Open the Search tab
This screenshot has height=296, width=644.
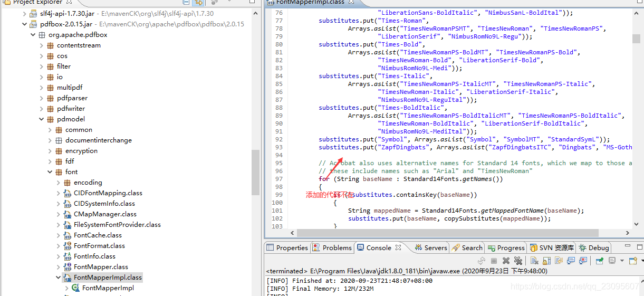pos(467,247)
